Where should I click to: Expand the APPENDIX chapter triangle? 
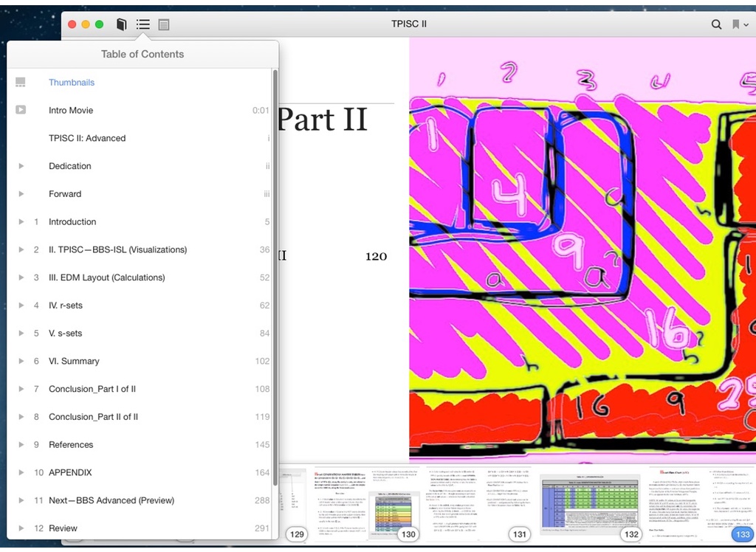point(21,472)
